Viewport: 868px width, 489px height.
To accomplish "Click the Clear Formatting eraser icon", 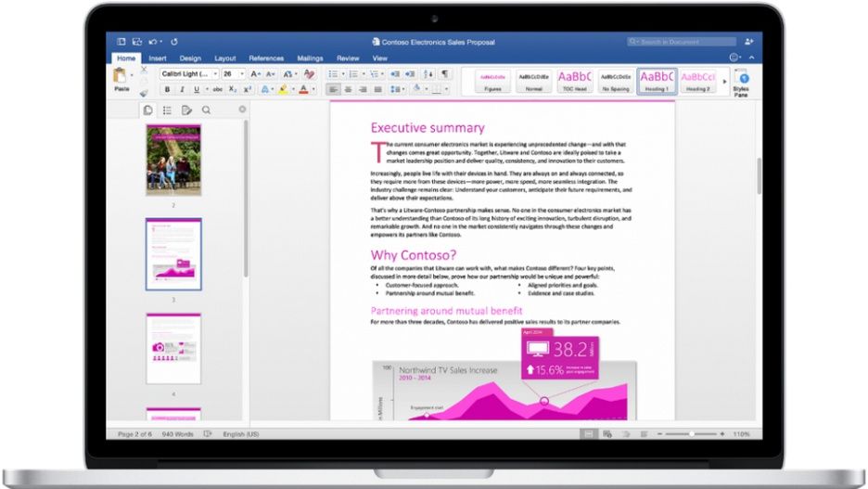I will tap(309, 74).
